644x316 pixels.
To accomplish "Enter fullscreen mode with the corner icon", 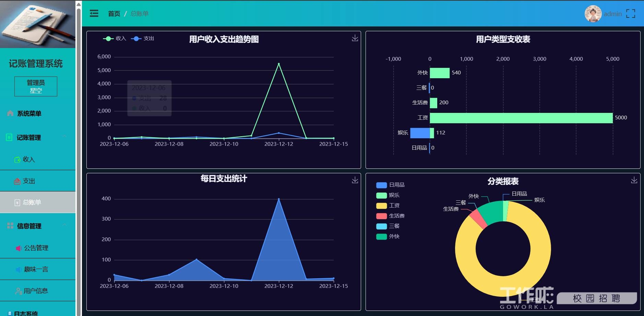I will coord(630,14).
